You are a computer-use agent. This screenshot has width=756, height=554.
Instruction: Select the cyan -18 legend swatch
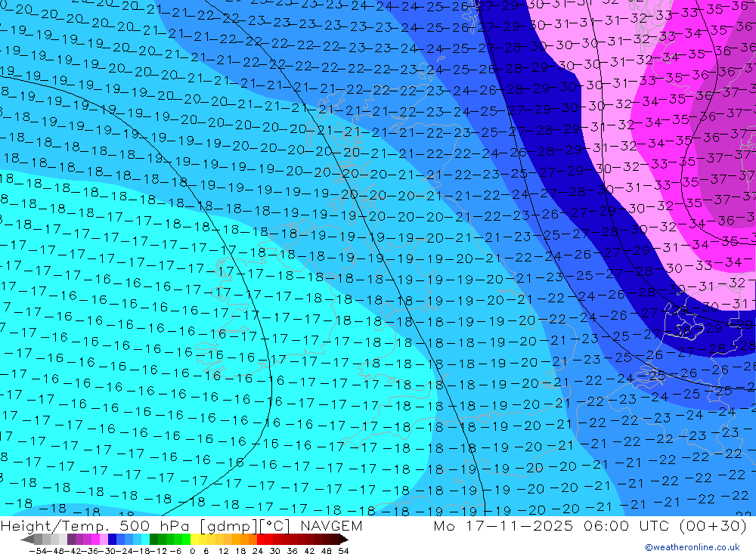coord(145,539)
